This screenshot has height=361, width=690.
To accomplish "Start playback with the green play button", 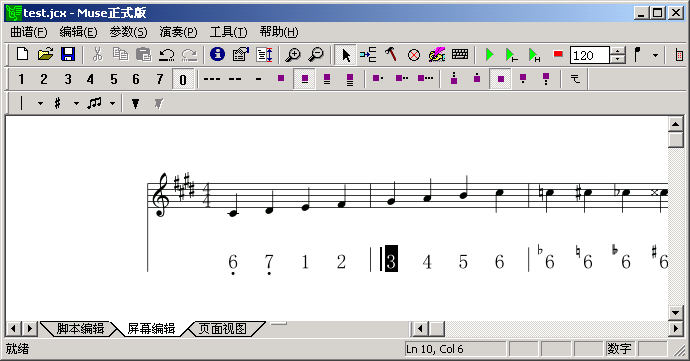I will click(x=489, y=55).
